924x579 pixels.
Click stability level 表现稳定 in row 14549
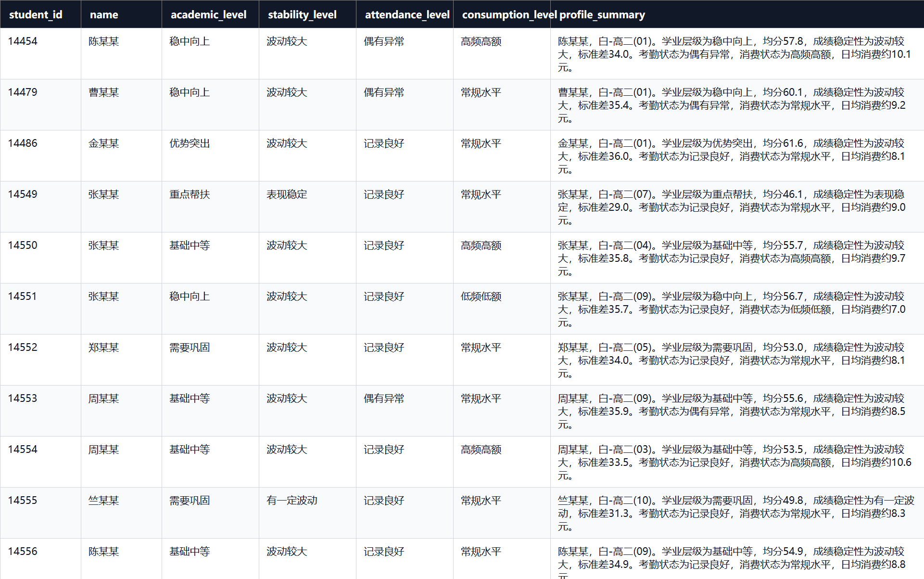click(287, 194)
